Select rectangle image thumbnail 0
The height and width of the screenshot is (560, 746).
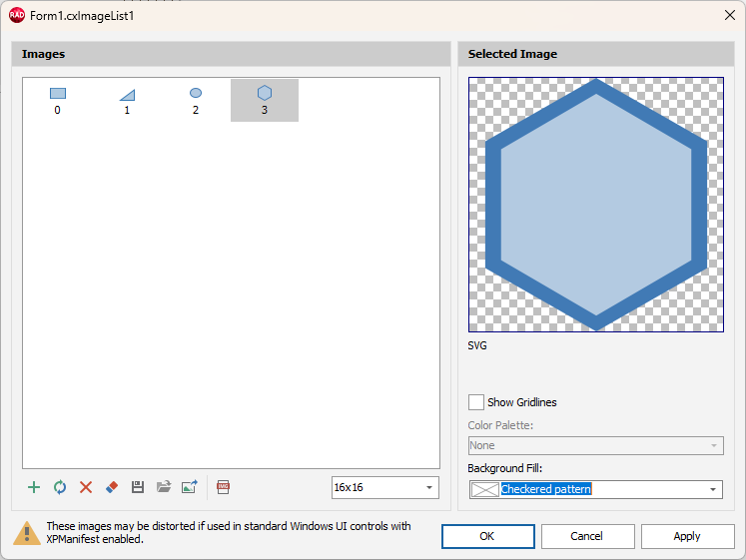(x=58, y=100)
